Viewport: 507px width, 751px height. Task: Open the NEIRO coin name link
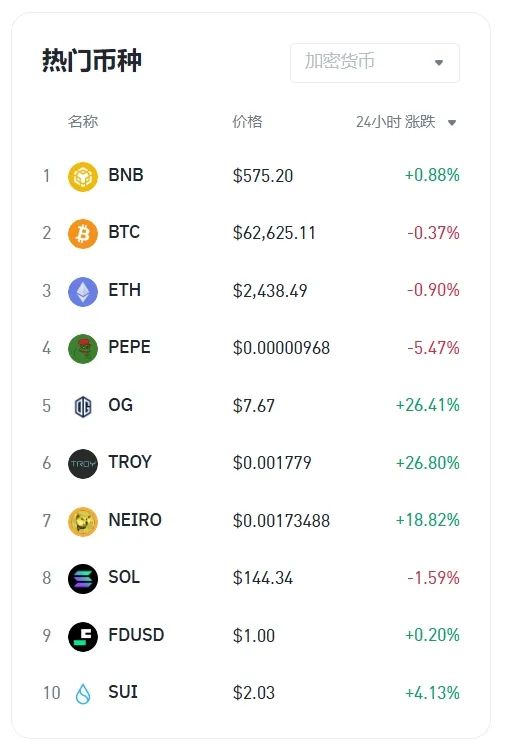pos(135,520)
